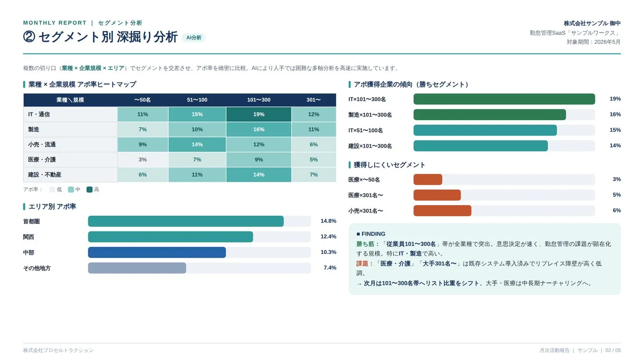Click the MONTHLY REPORT header label
Image resolution: width=644 pixels, height=362 pixels.
click(x=55, y=23)
